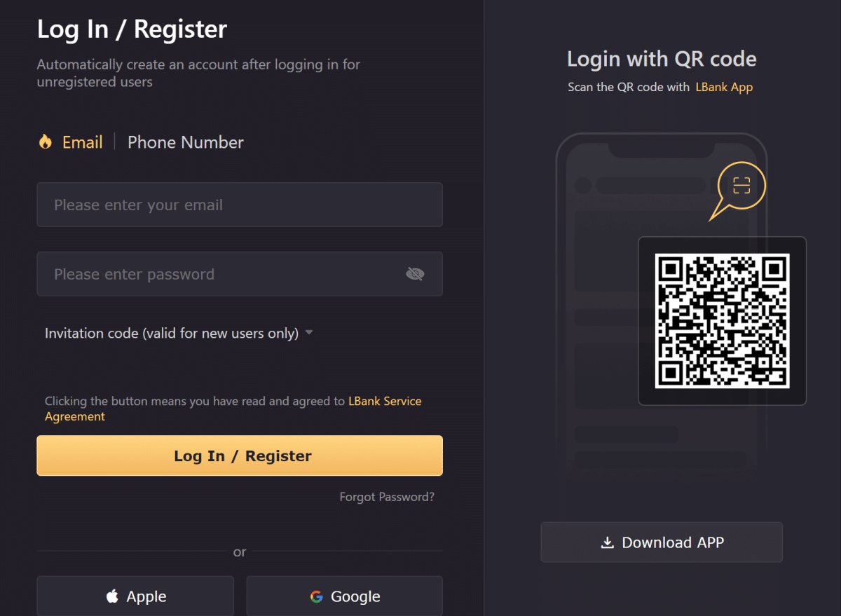Click Download APP button
The height and width of the screenshot is (616, 841).
tap(662, 542)
